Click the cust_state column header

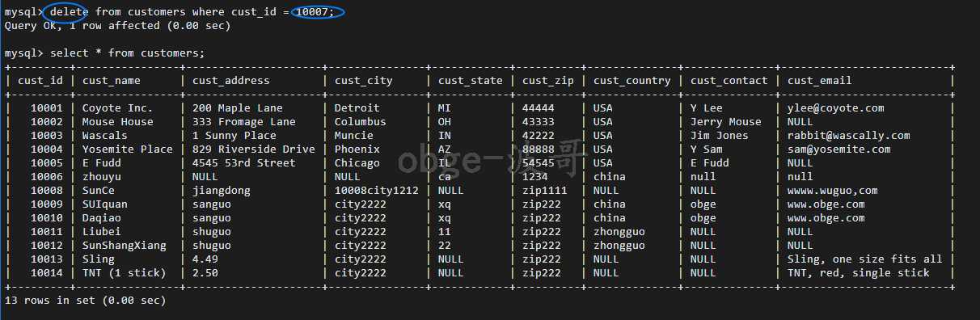pos(471,81)
